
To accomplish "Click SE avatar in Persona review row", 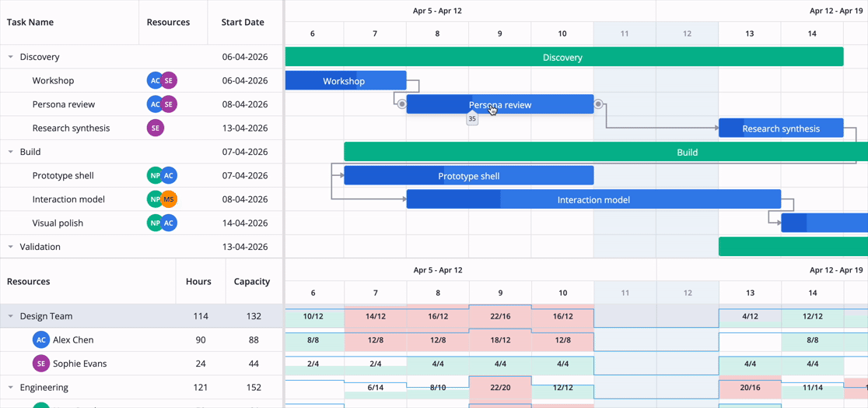I will pyautogui.click(x=169, y=104).
